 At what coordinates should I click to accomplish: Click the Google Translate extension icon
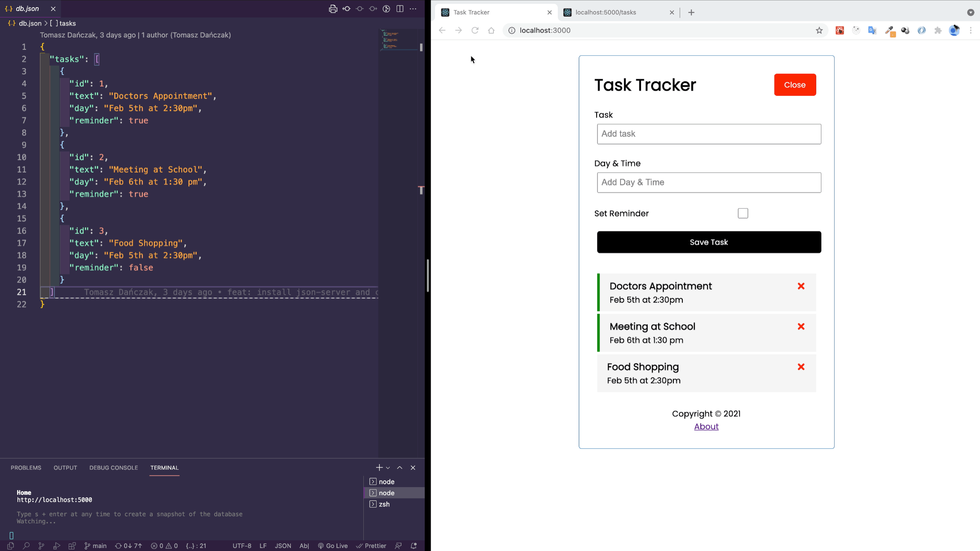coord(872,30)
